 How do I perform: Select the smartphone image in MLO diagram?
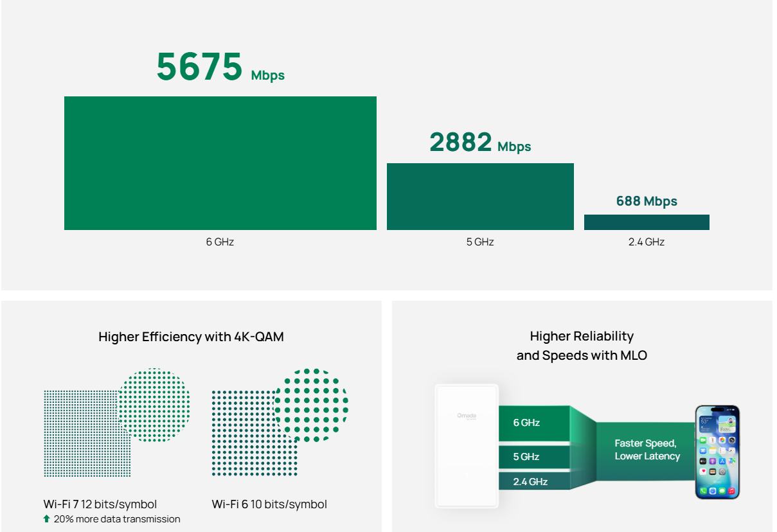717,452
